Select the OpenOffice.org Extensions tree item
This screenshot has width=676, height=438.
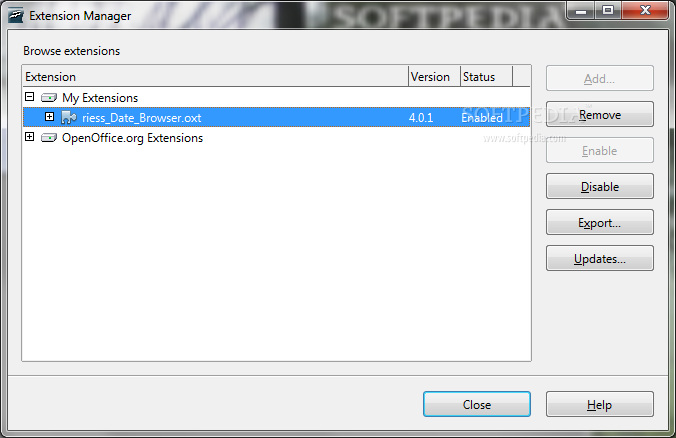point(132,138)
